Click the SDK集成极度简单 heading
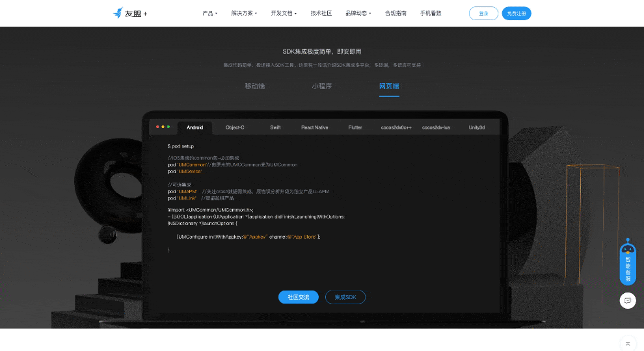The width and height of the screenshot is (644, 351). pos(321,51)
